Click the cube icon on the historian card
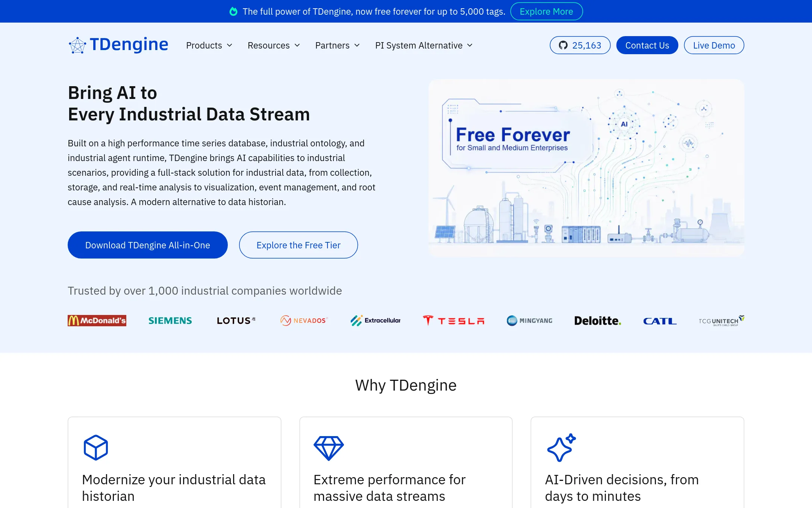Viewport: 812px width, 508px height. [x=96, y=447]
